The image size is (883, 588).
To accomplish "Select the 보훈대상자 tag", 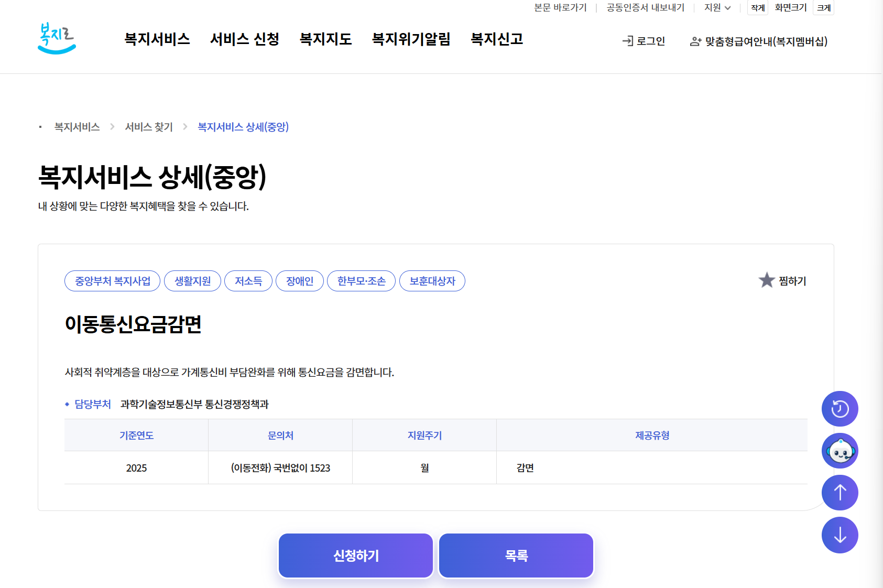I will pyautogui.click(x=432, y=281).
